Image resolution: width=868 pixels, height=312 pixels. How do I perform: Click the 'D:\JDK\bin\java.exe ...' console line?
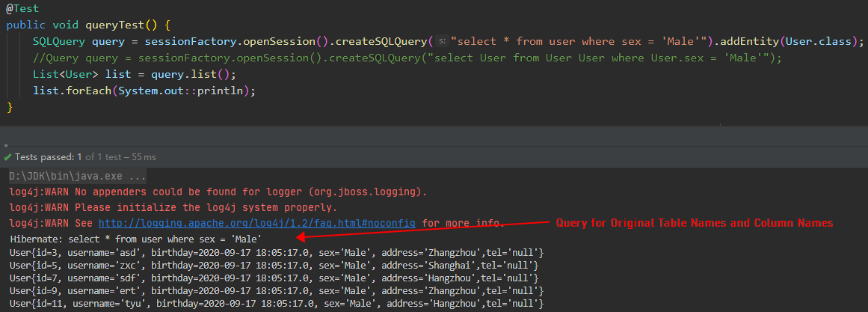coord(78,177)
